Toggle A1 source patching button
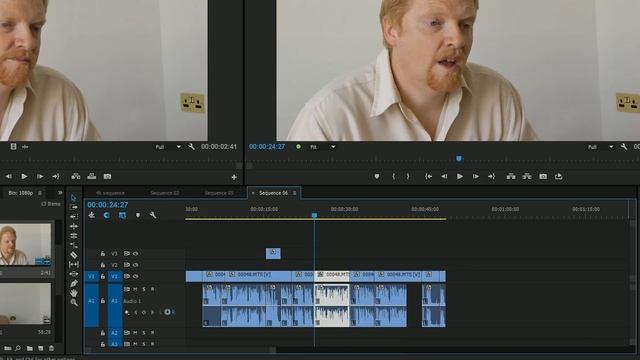This screenshot has width=640, height=360. click(91, 305)
